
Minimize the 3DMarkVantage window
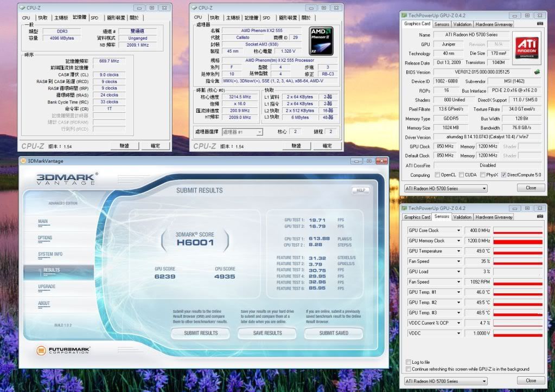tap(356, 161)
